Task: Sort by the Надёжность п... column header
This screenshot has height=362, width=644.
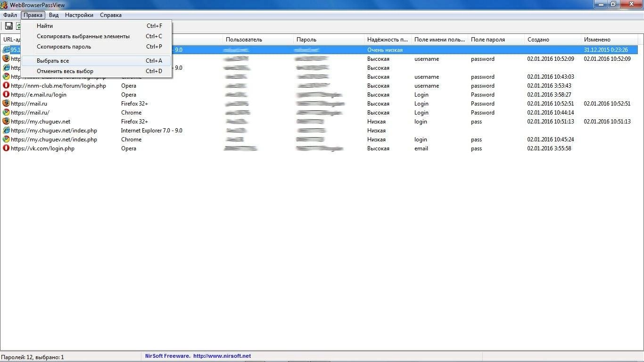Action: [x=388, y=40]
